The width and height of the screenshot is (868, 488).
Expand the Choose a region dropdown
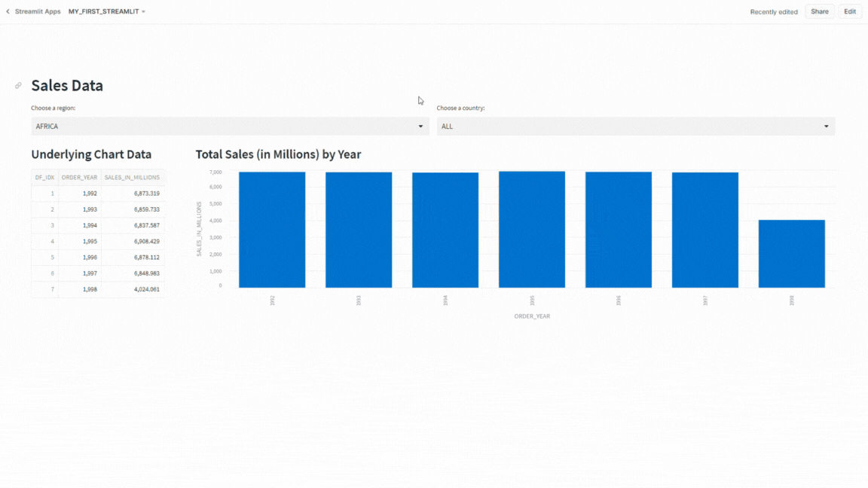tap(230, 127)
